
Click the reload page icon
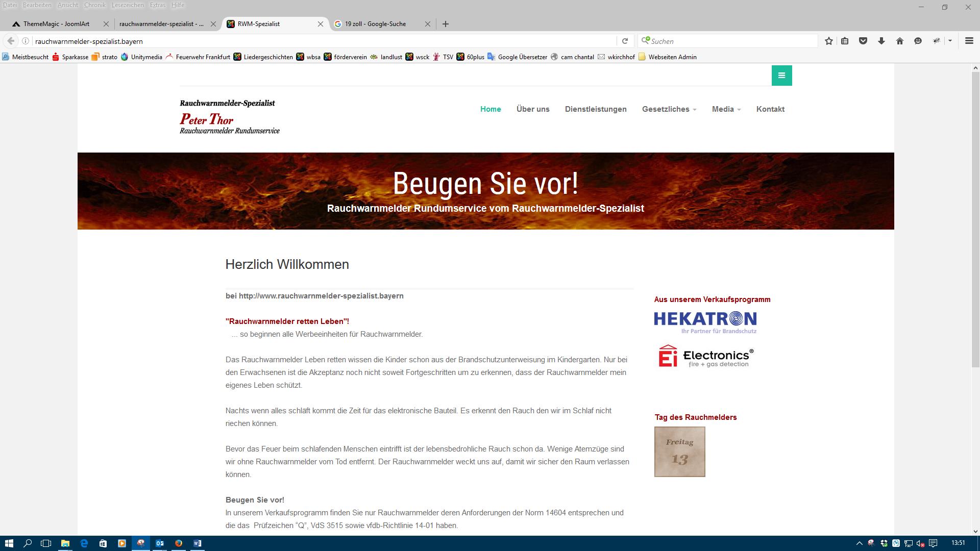click(625, 41)
